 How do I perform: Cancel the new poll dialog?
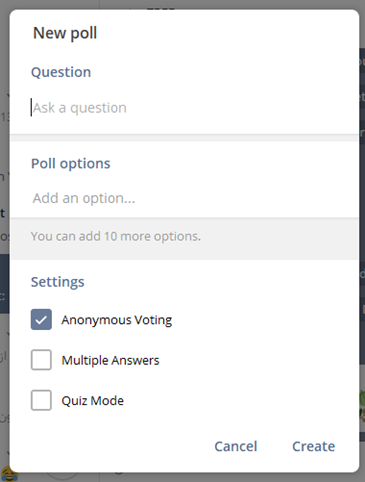(x=236, y=446)
